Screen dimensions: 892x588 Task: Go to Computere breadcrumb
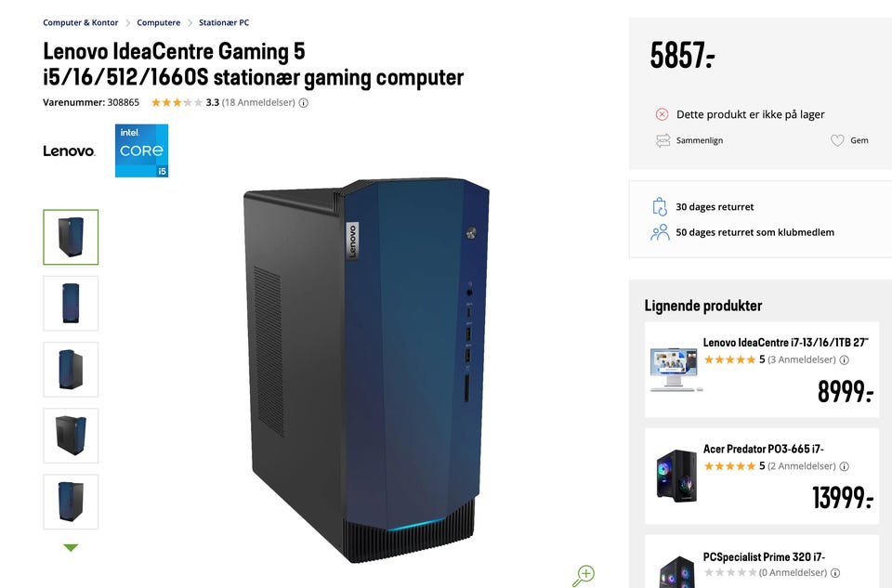point(158,22)
